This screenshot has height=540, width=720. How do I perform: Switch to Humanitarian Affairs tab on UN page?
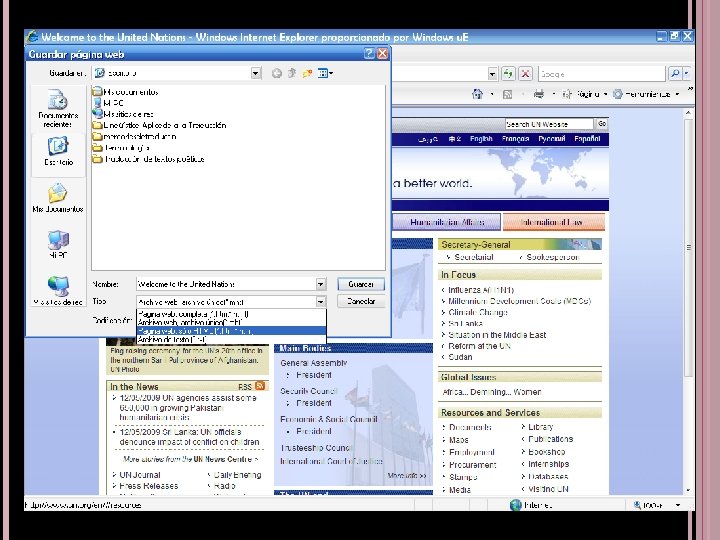(x=447, y=222)
